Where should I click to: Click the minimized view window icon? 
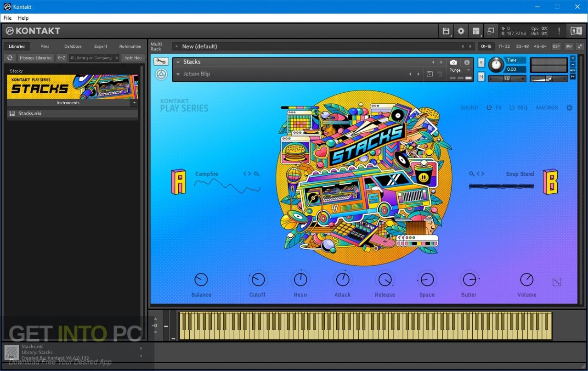tap(491, 31)
